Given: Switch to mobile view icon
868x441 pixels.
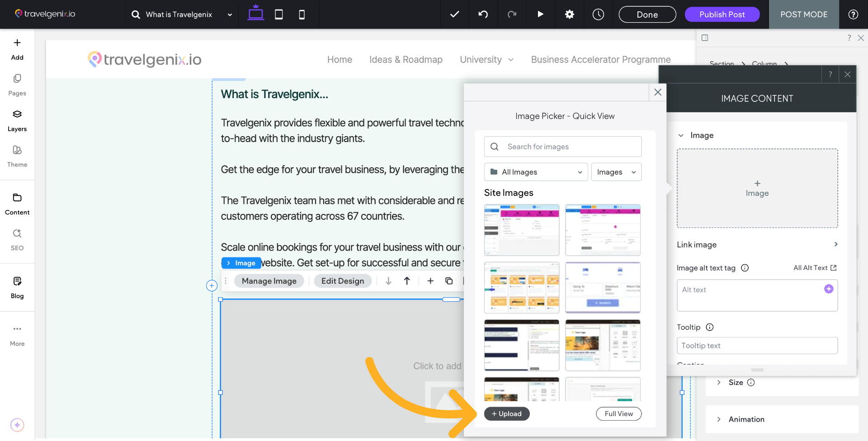Looking at the screenshot, I should pyautogui.click(x=302, y=14).
